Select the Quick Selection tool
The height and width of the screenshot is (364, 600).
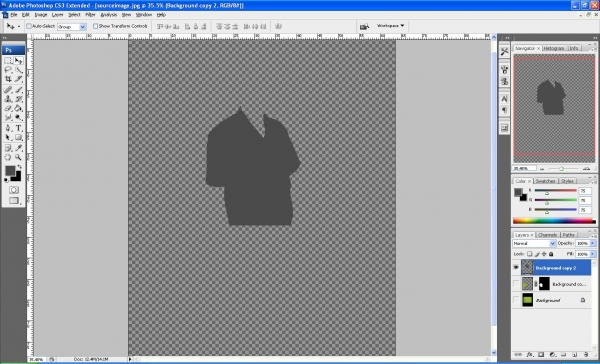18,70
